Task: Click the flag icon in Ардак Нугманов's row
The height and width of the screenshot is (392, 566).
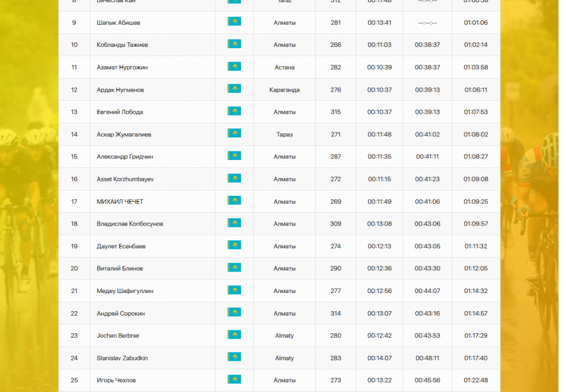Action: [x=234, y=89]
